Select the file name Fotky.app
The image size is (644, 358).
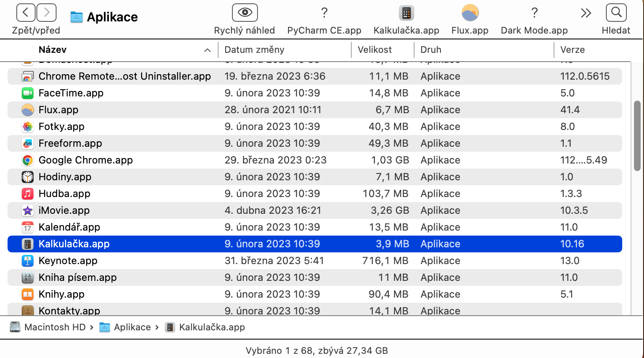tap(62, 127)
